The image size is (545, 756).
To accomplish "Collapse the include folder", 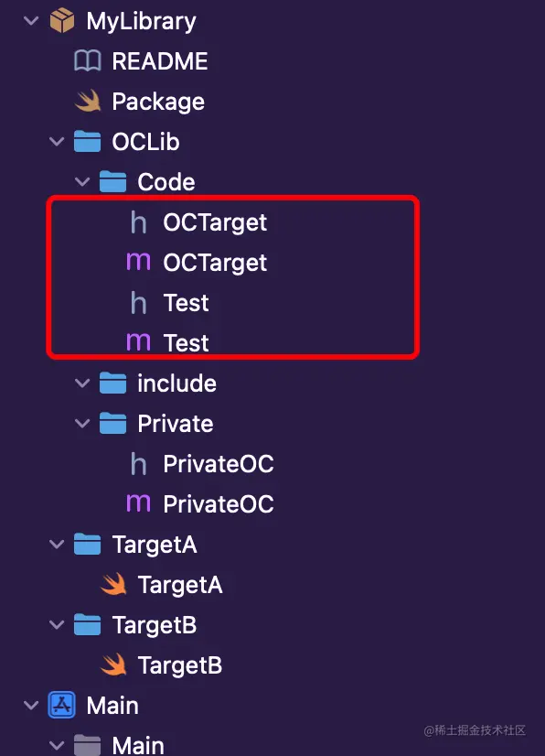I will pyautogui.click(x=82, y=383).
